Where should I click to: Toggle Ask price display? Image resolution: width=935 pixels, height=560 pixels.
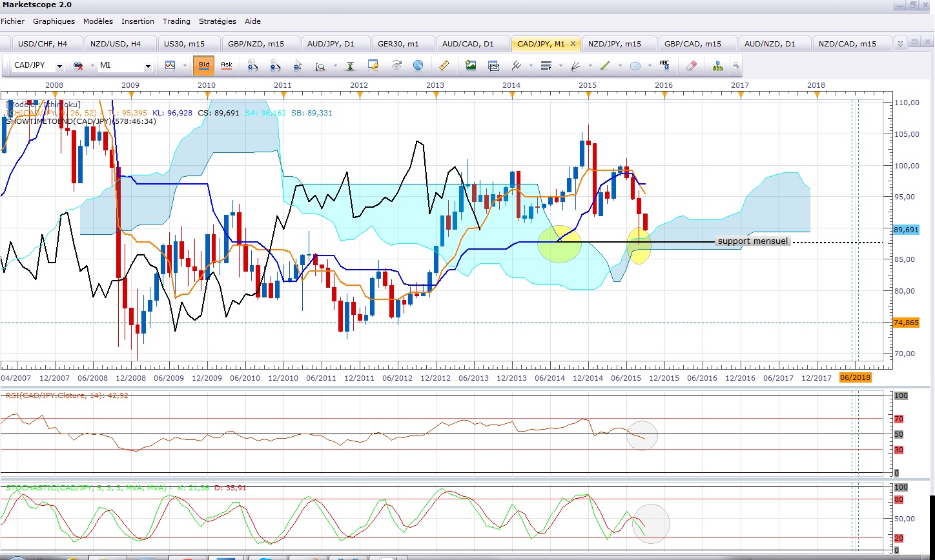tap(227, 65)
